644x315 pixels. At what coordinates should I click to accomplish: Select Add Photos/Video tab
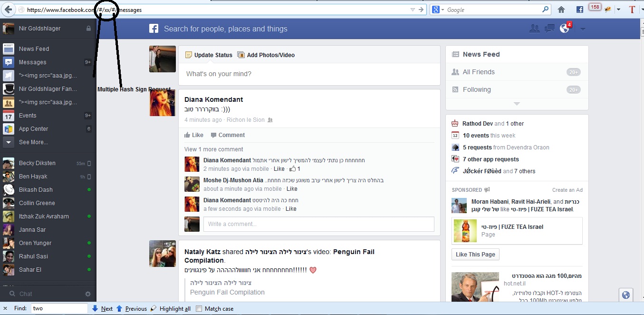[x=266, y=55]
